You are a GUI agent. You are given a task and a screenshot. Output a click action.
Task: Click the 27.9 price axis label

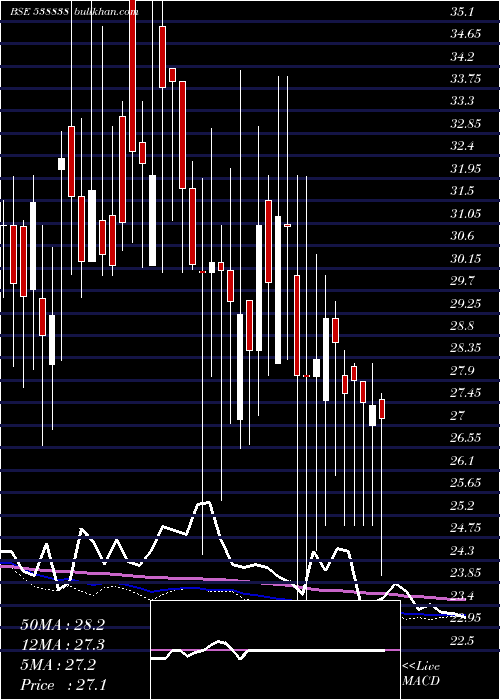(x=462, y=371)
